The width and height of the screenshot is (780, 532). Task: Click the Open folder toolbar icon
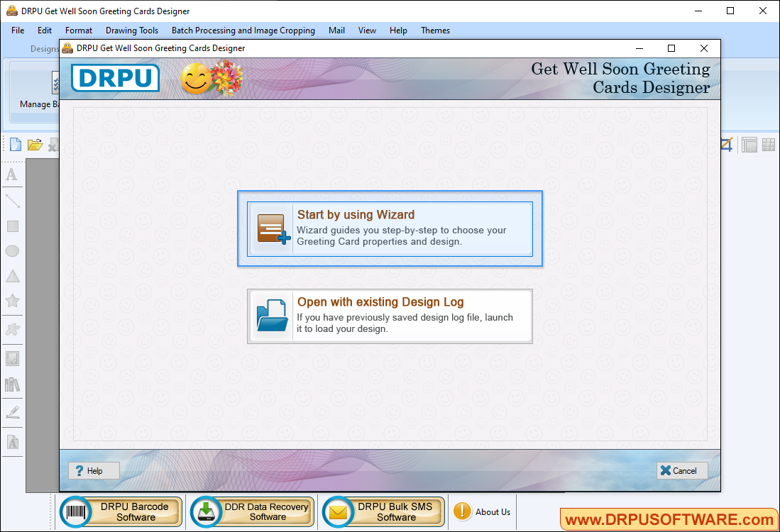35,145
